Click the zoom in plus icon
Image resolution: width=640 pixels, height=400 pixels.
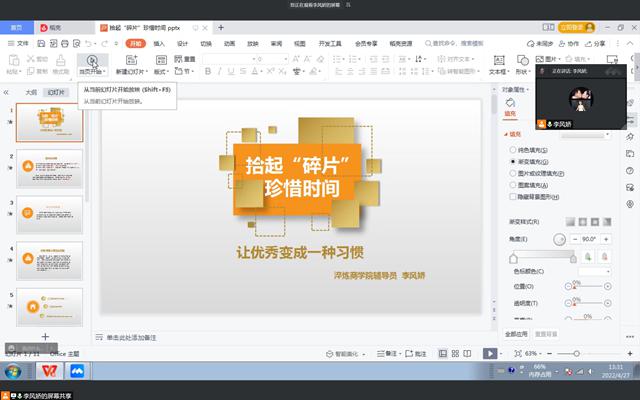pos(630,353)
